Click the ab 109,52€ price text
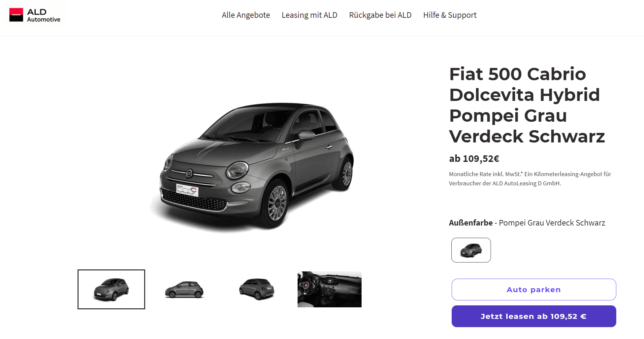The width and height of the screenshot is (644, 339). click(x=474, y=159)
